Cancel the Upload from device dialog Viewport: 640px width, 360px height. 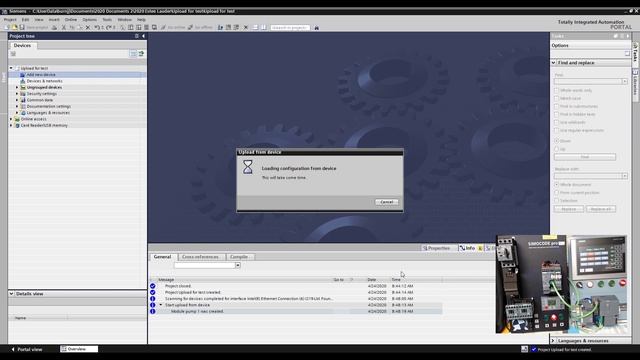(387, 202)
